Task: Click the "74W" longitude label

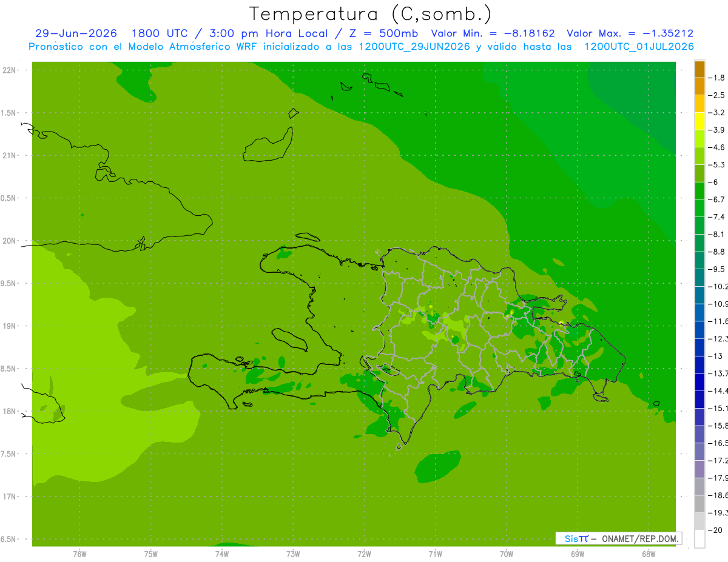Action: click(x=222, y=554)
